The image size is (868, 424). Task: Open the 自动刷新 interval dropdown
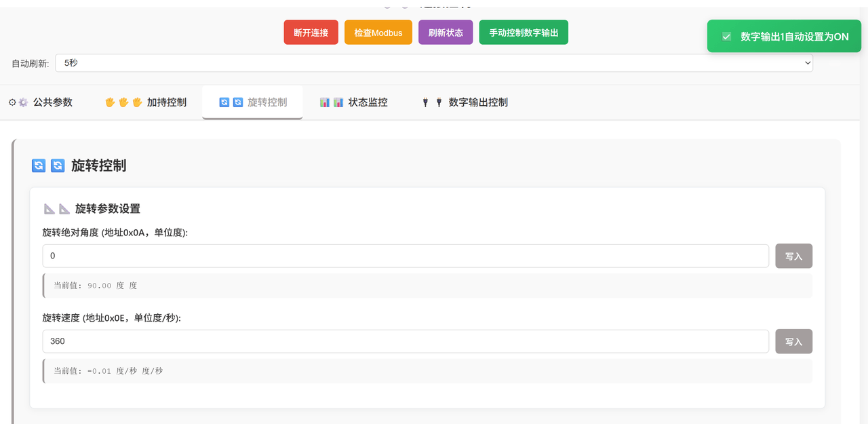(433, 62)
